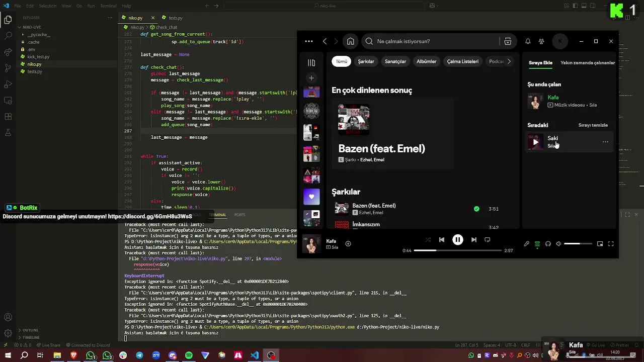The height and width of the screenshot is (362, 644).
Task: Select the Albümler filter chip
Action: (x=426, y=61)
